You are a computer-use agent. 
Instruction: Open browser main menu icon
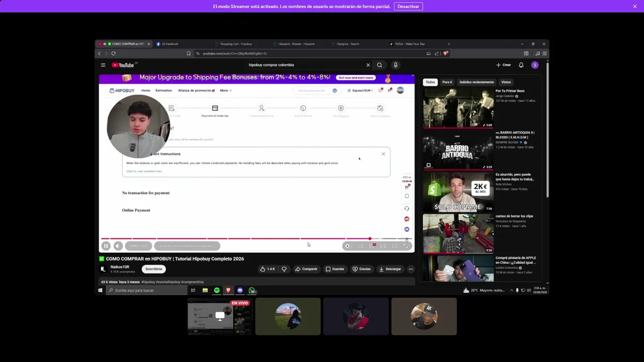pyautogui.click(x=544, y=53)
